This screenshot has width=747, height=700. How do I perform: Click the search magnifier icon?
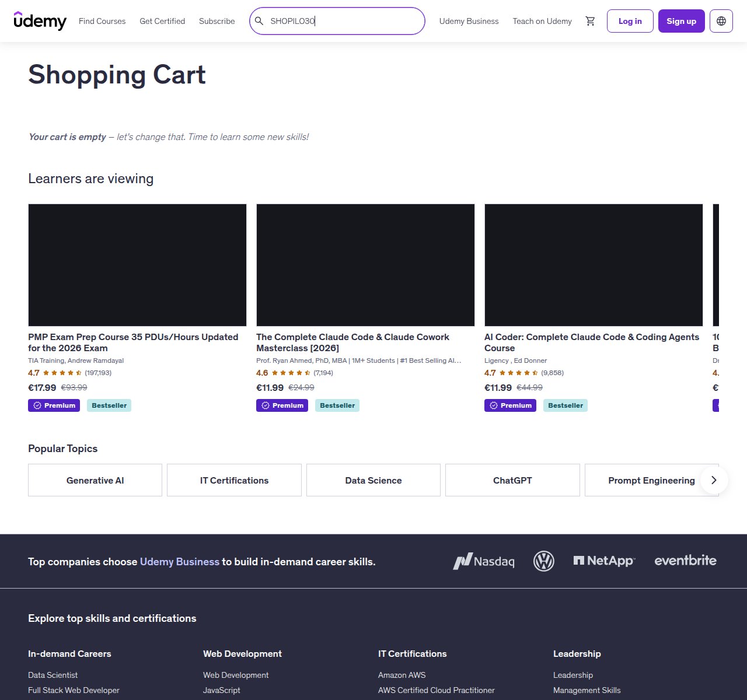pyautogui.click(x=260, y=21)
